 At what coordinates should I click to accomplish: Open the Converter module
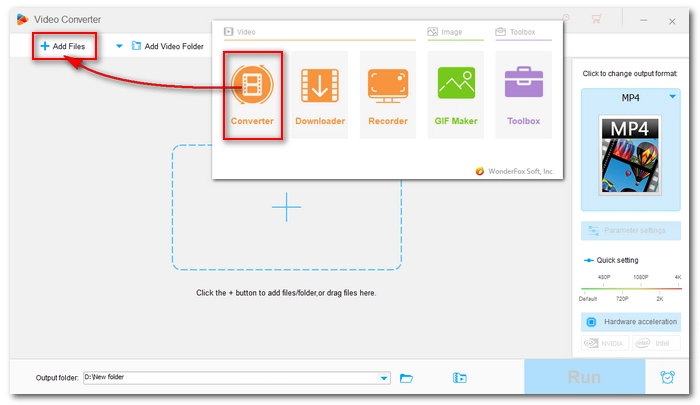[252, 95]
